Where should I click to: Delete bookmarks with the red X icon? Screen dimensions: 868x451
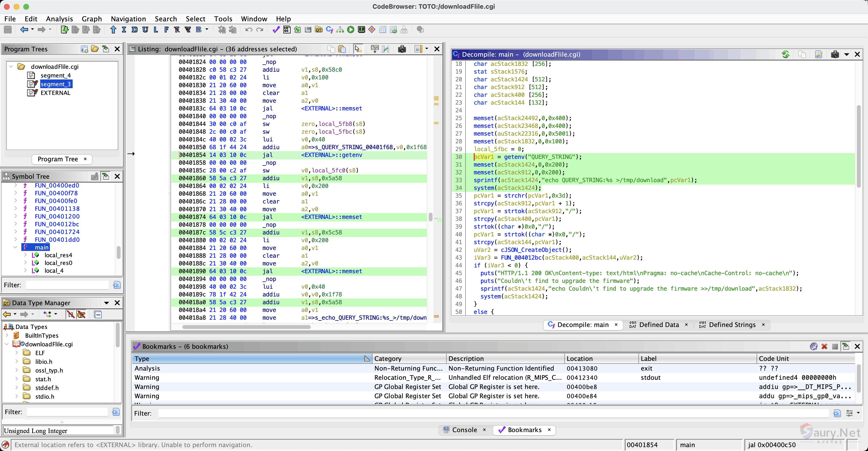point(824,346)
